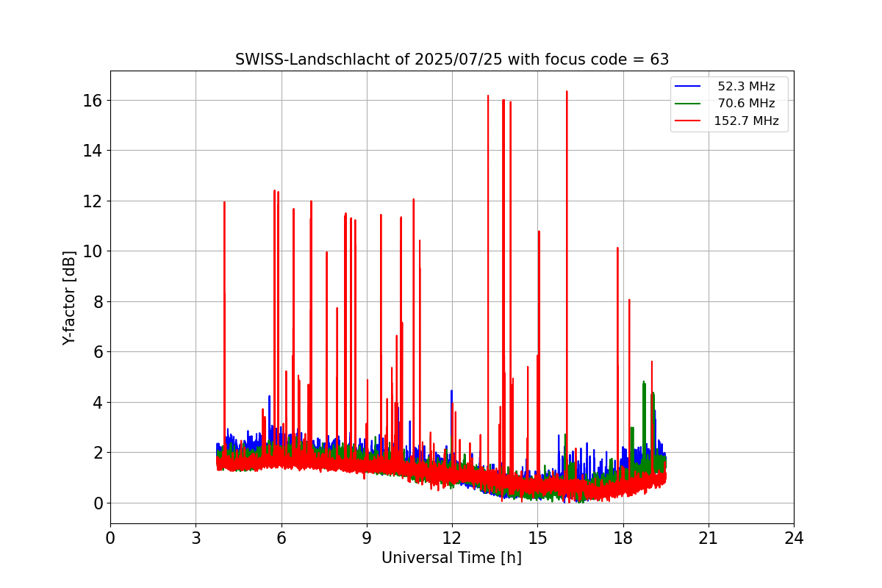Viewport: 882px width, 588px height.
Task: Click x-axis tick label 3
Action: [196, 538]
